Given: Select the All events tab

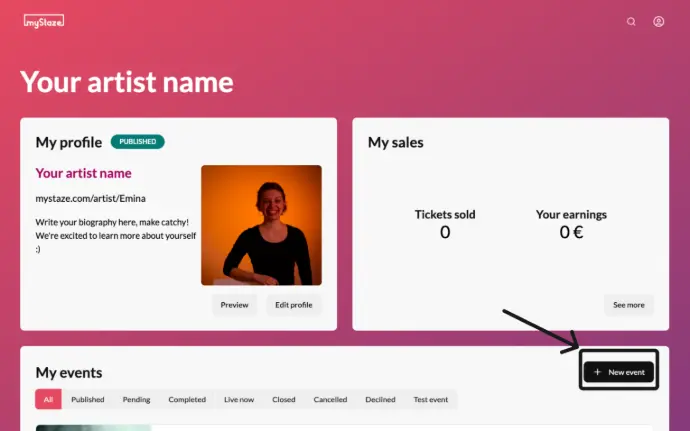Looking at the screenshot, I should 48,399.
